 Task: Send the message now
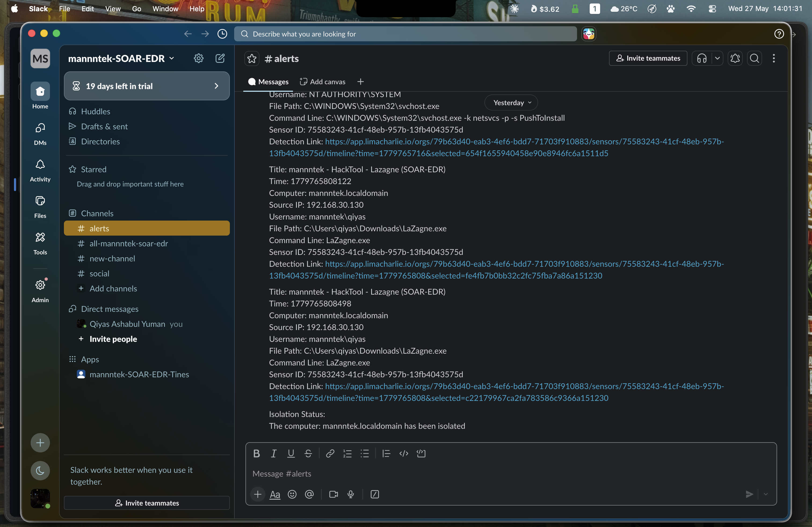click(x=749, y=494)
